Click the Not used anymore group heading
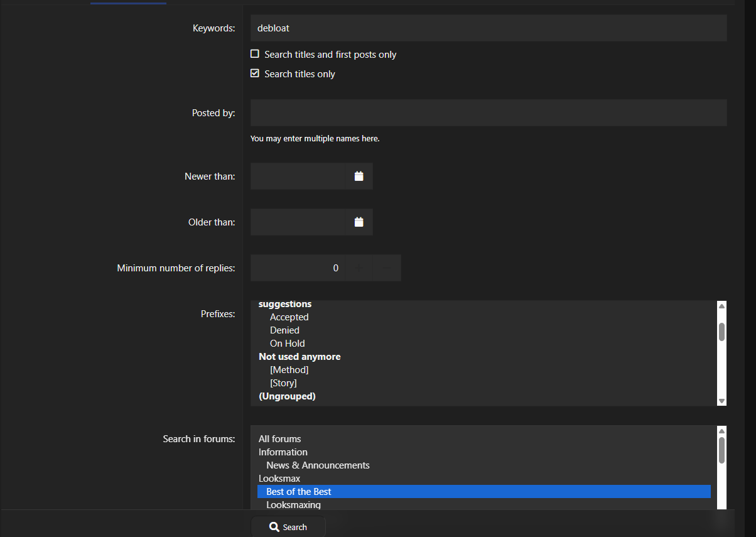 pos(300,357)
